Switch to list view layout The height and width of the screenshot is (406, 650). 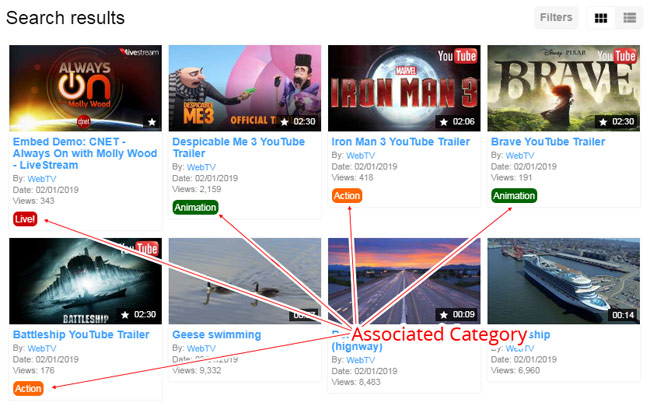tap(629, 18)
